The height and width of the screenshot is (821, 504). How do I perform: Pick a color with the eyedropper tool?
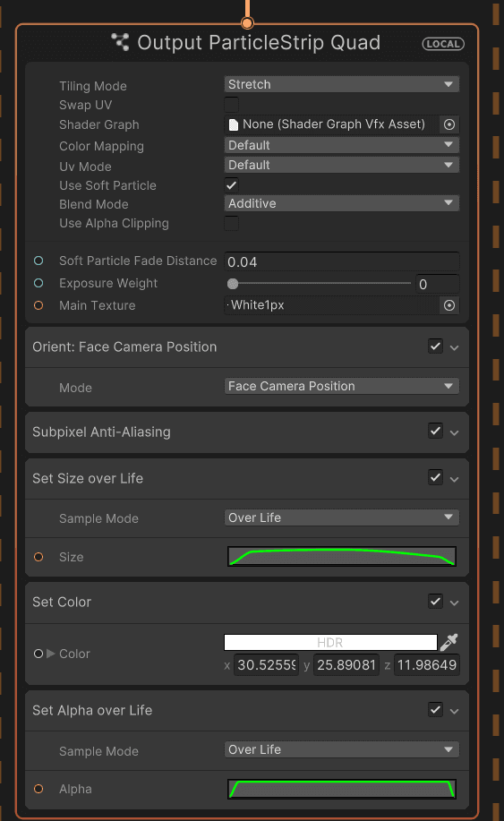(x=449, y=642)
